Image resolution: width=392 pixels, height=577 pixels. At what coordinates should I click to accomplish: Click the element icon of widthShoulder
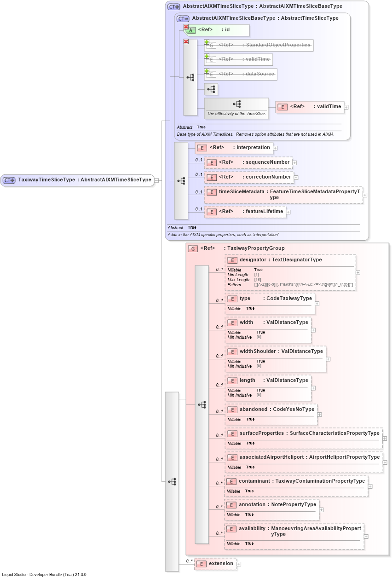(232, 352)
